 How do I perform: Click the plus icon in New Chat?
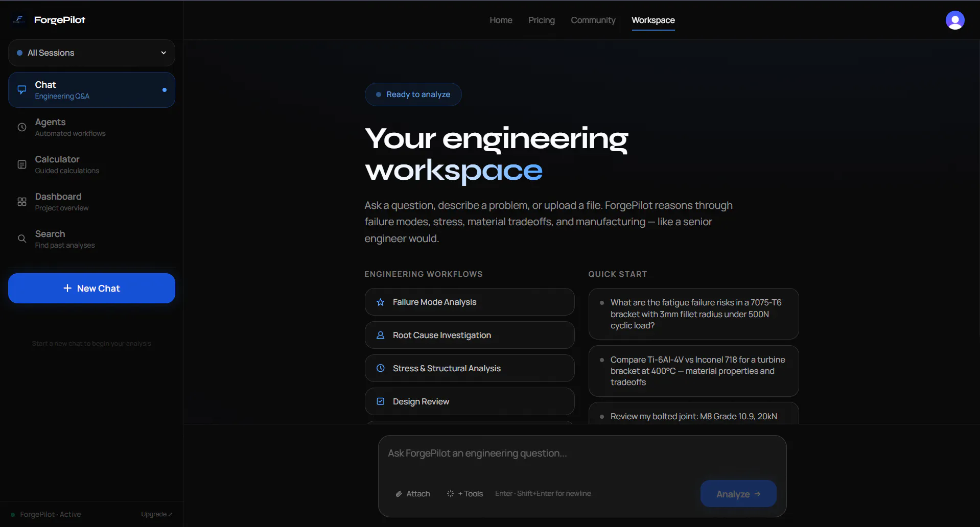(x=67, y=288)
